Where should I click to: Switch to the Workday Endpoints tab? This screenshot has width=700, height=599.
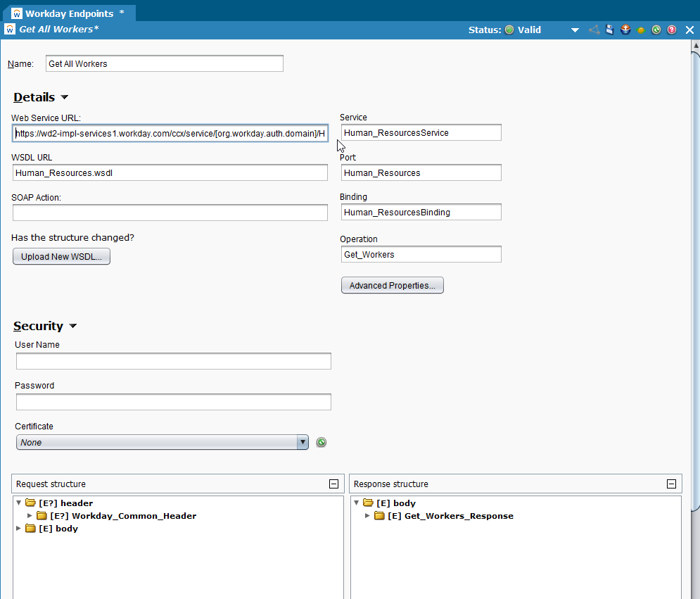pyautogui.click(x=68, y=13)
